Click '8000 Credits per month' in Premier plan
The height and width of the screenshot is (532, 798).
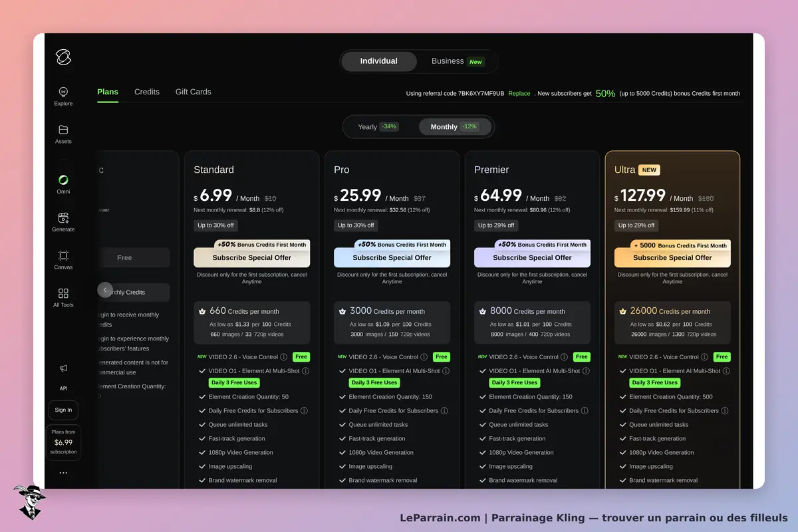(527, 311)
